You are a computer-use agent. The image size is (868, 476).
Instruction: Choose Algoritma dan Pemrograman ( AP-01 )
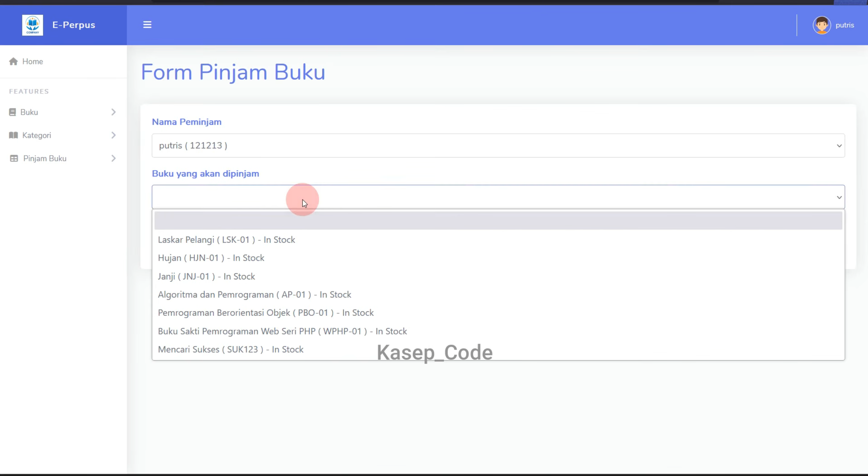498,294
